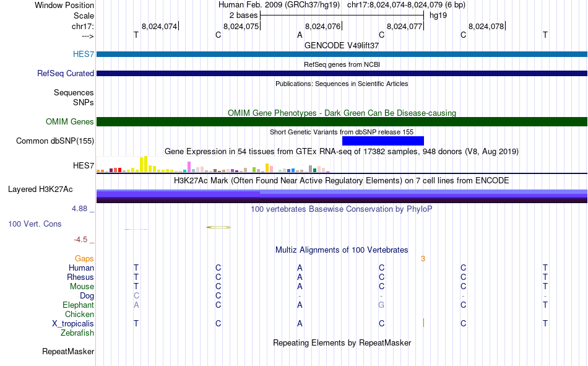Image resolution: width=588 pixels, height=366 pixels.
Task: Select the Human species label
Action: (x=81, y=268)
